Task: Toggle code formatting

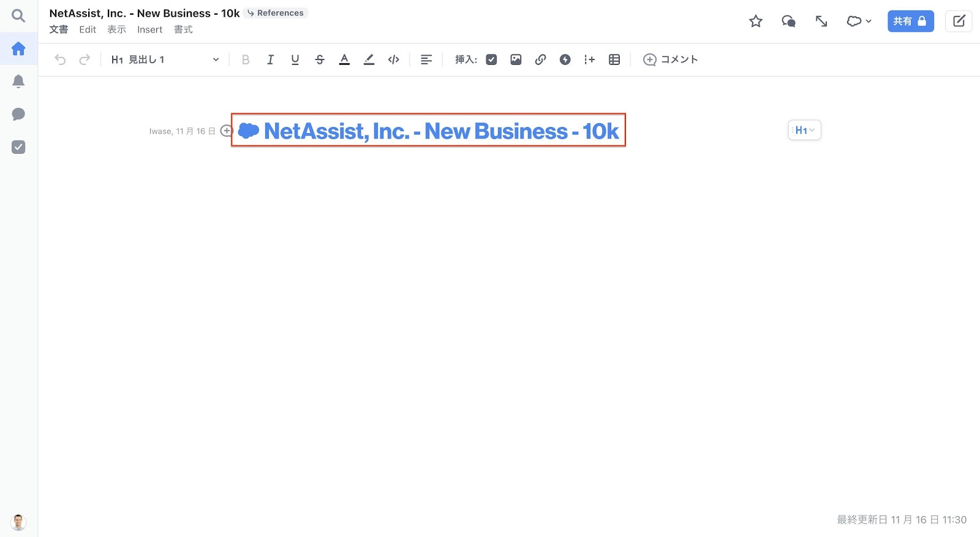Action: [394, 59]
